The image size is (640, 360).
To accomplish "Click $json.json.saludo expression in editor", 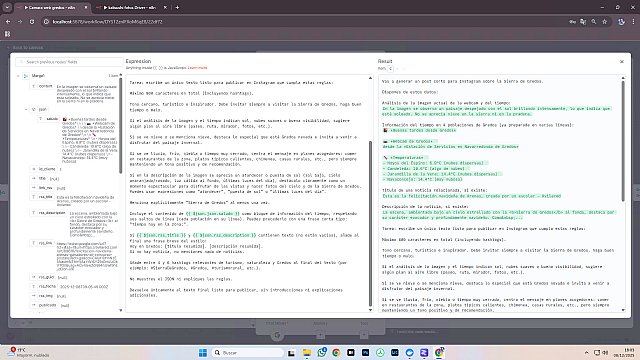I will pyautogui.click(x=213, y=213).
